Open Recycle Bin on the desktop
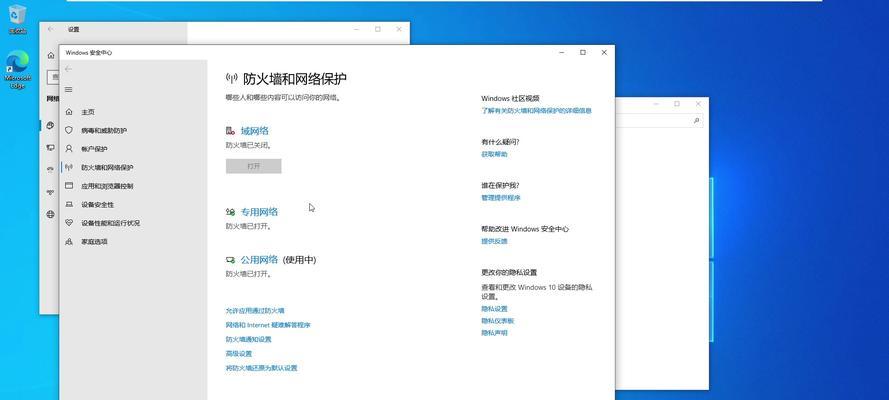The image size is (889, 400). 18,19
